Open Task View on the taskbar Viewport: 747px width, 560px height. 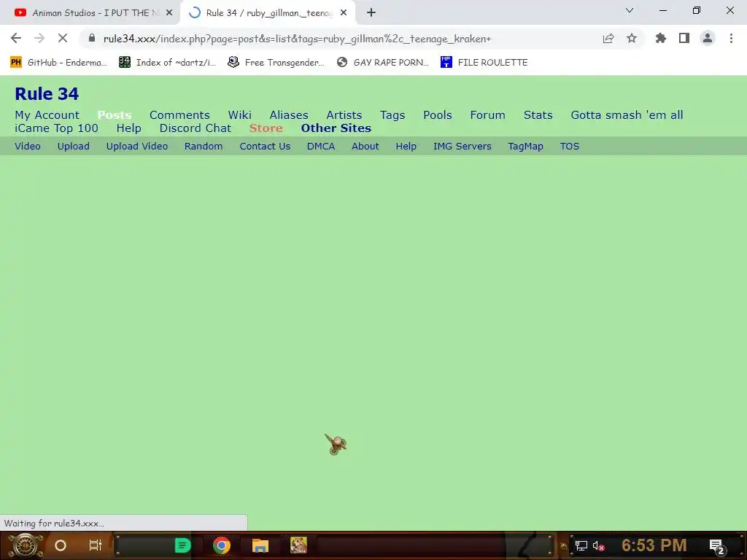tap(96, 545)
